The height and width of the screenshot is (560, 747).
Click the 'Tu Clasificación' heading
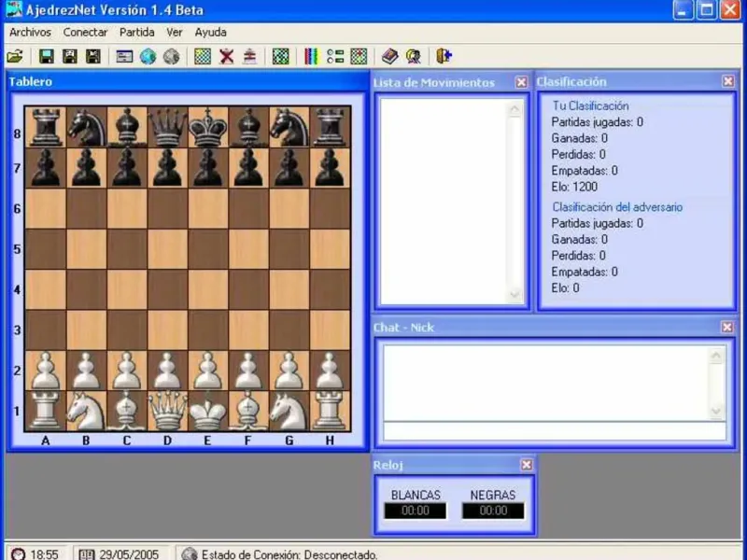click(x=590, y=105)
